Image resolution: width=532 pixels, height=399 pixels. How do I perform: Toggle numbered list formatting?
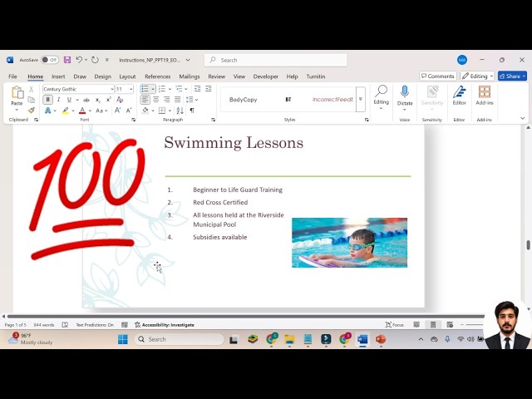click(x=162, y=89)
